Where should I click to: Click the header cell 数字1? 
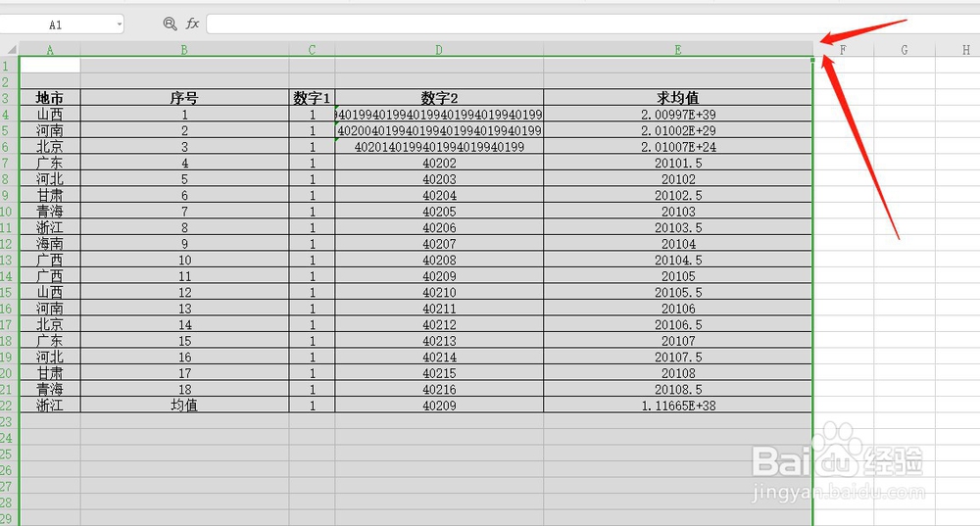pos(312,98)
